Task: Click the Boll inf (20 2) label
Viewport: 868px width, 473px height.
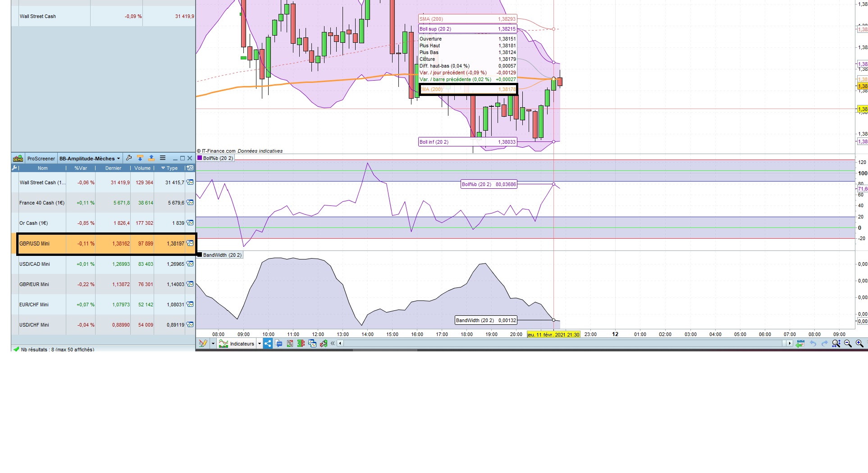Action: (467, 142)
